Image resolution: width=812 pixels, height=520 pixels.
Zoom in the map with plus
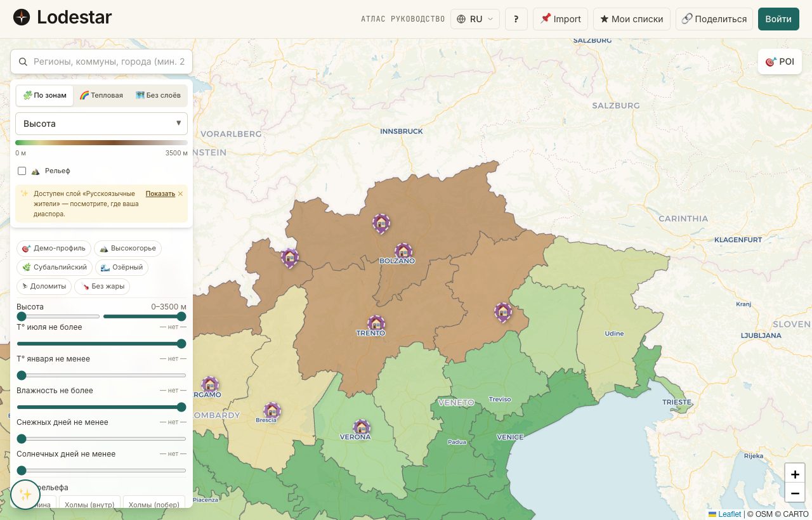795,474
